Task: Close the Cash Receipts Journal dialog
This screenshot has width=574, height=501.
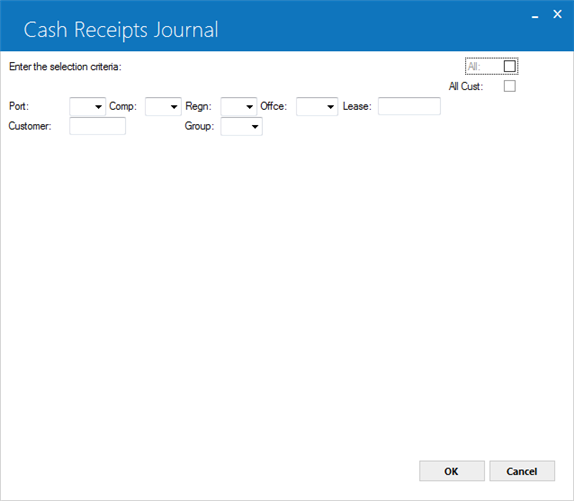Action: (x=557, y=14)
